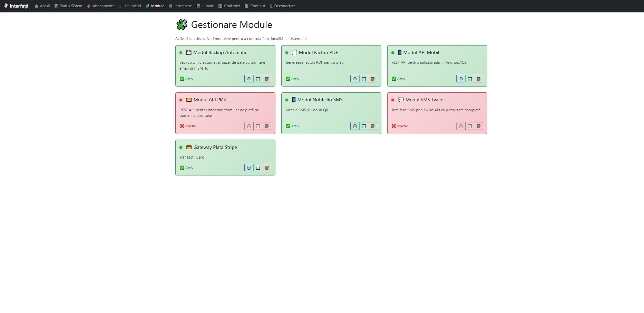Image resolution: width=644 pixels, height=313 pixels.
Task: Delete the Modul API Plăți module
Action: pyautogui.click(x=266, y=126)
